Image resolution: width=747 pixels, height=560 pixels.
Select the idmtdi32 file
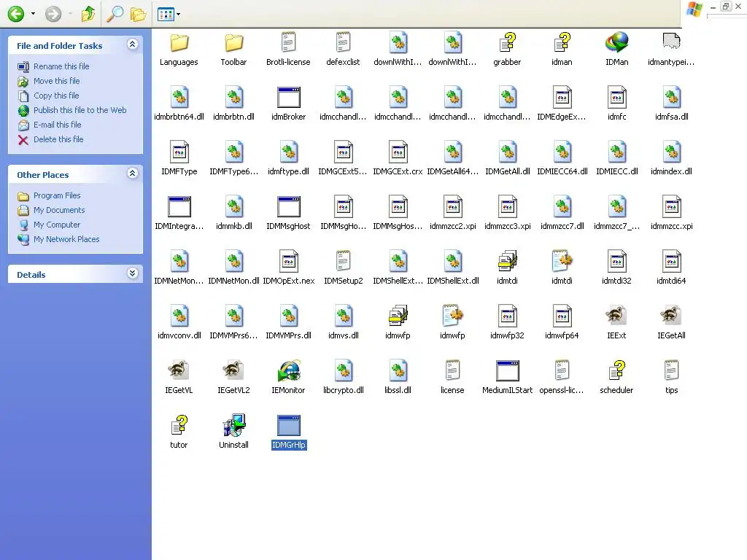coord(617,268)
